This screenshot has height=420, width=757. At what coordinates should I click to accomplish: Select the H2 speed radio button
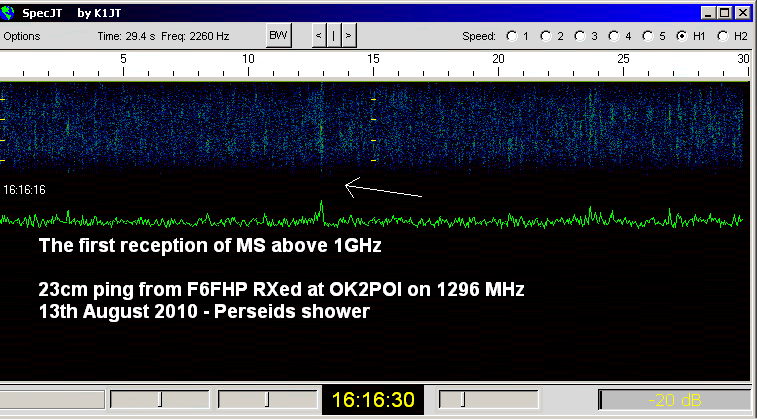coord(723,36)
